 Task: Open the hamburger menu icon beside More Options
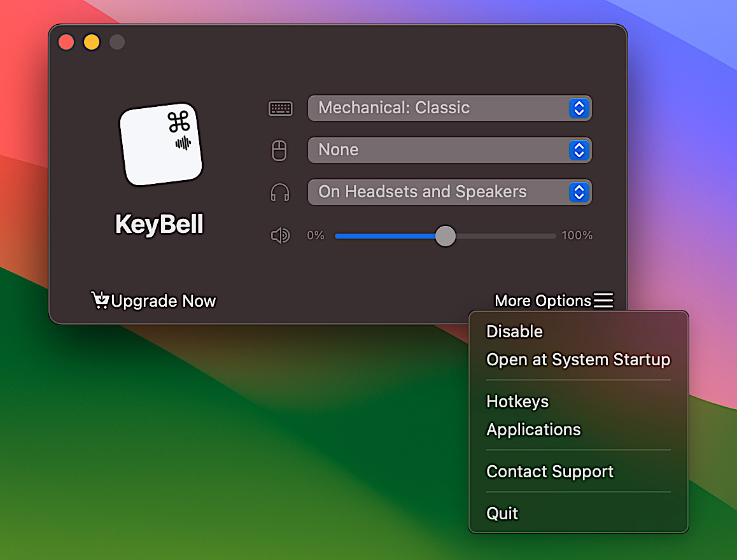coord(603,300)
